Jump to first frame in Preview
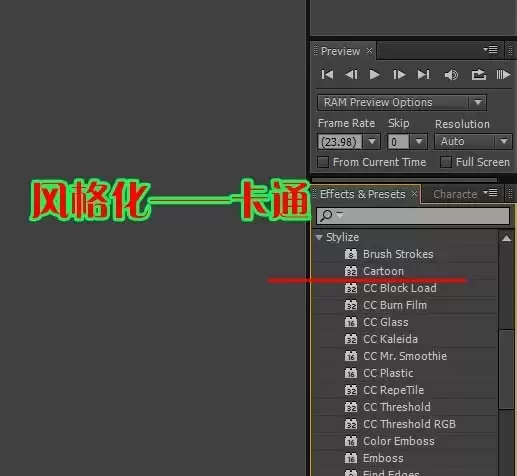Image resolution: width=517 pixels, height=476 pixels. pyautogui.click(x=327, y=74)
